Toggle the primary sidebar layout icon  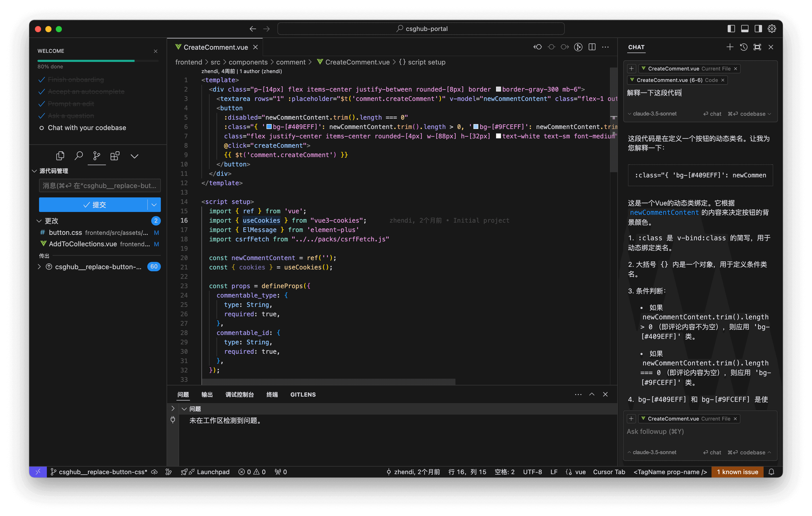click(x=731, y=29)
